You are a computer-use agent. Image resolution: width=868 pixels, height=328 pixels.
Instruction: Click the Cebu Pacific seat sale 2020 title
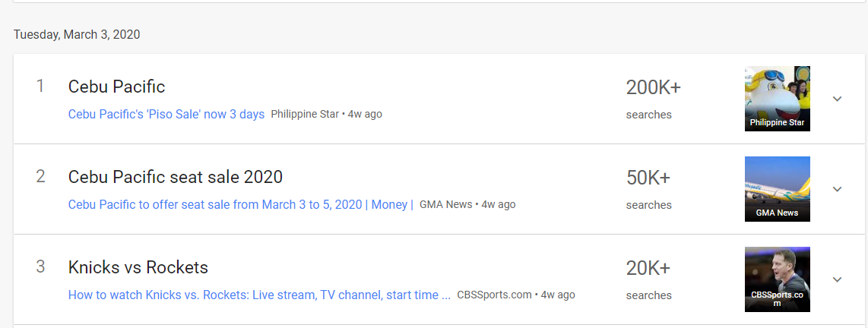point(175,177)
